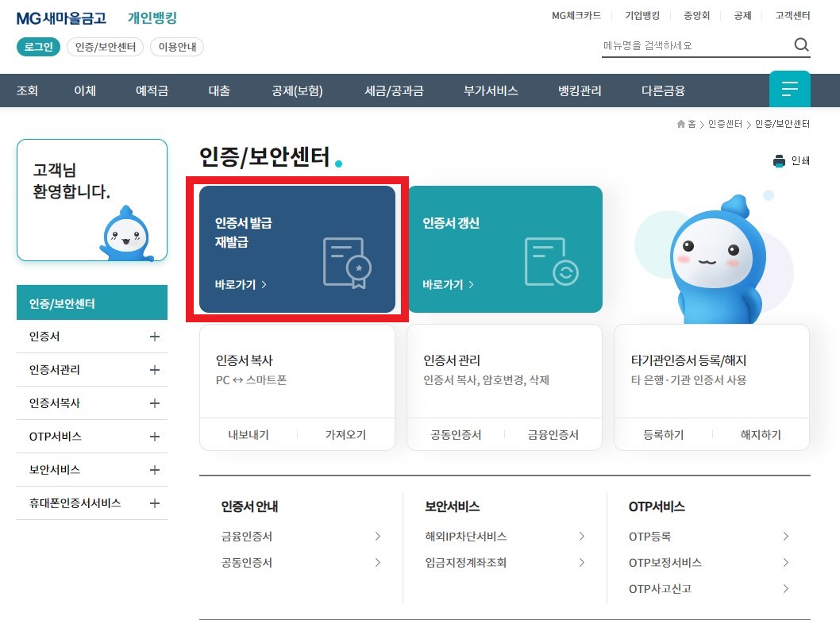Click the 로그인 button

[x=37, y=47]
